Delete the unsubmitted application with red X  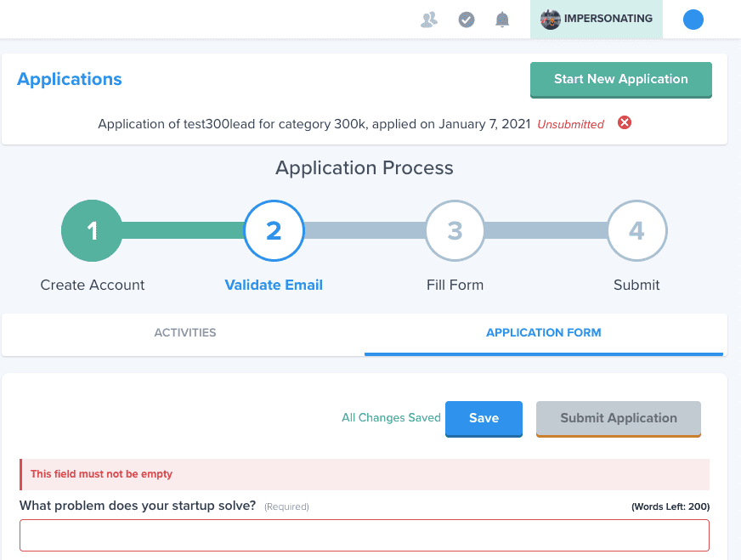(x=625, y=123)
